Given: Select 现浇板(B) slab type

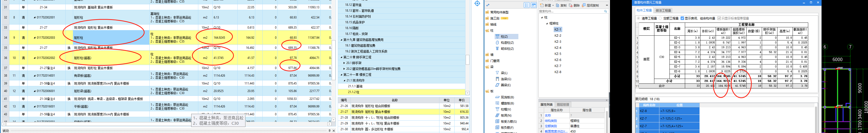Looking at the screenshot, I should pos(505,97).
